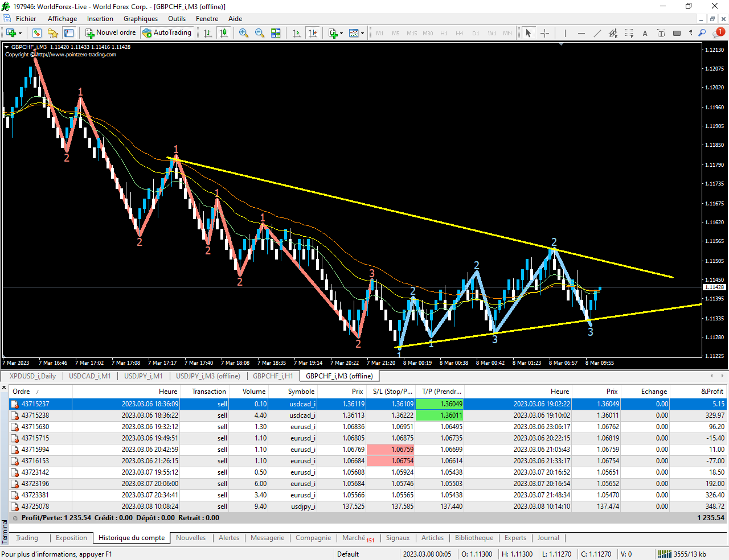Select the trendline tool
Screen dimensions: 729x560
coord(597,33)
